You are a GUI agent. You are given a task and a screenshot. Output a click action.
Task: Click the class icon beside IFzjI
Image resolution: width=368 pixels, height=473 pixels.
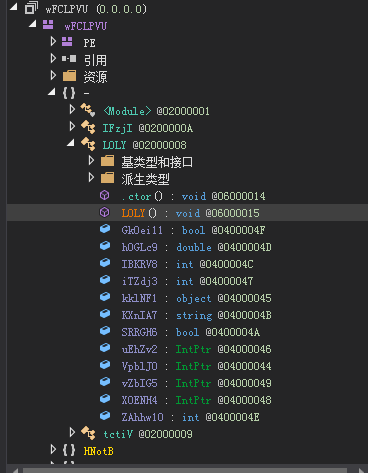(88, 127)
